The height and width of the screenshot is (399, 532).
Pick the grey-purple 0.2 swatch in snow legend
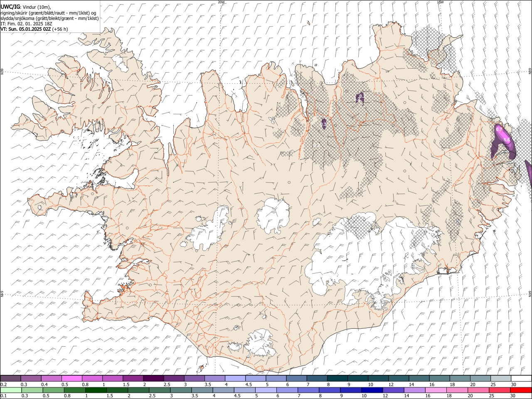click(11, 379)
